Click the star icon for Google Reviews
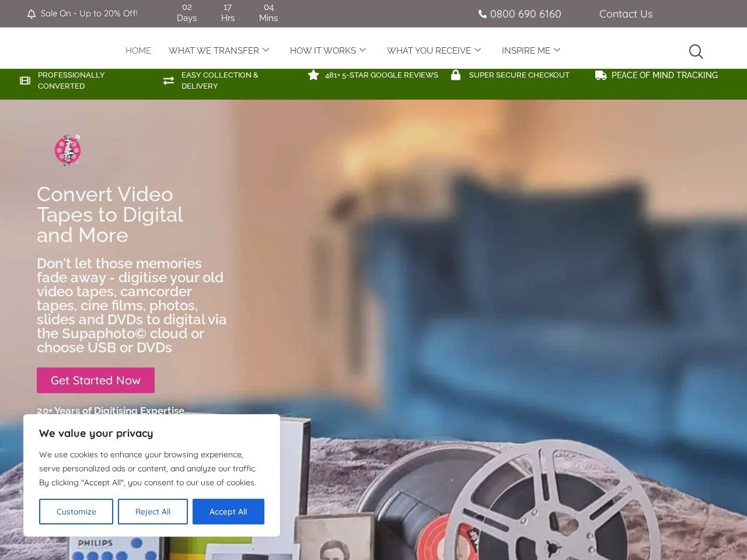This screenshot has width=747, height=560. click(x=313, y=75)
